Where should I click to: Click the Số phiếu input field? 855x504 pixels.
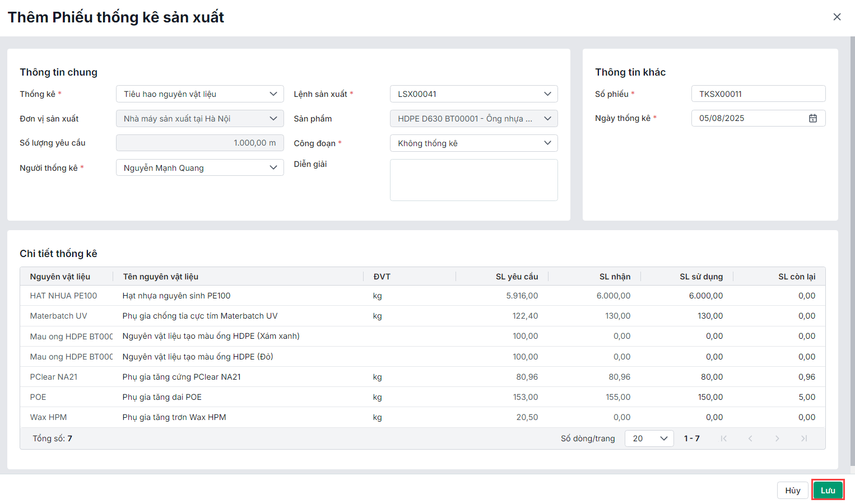pos(758,94)
